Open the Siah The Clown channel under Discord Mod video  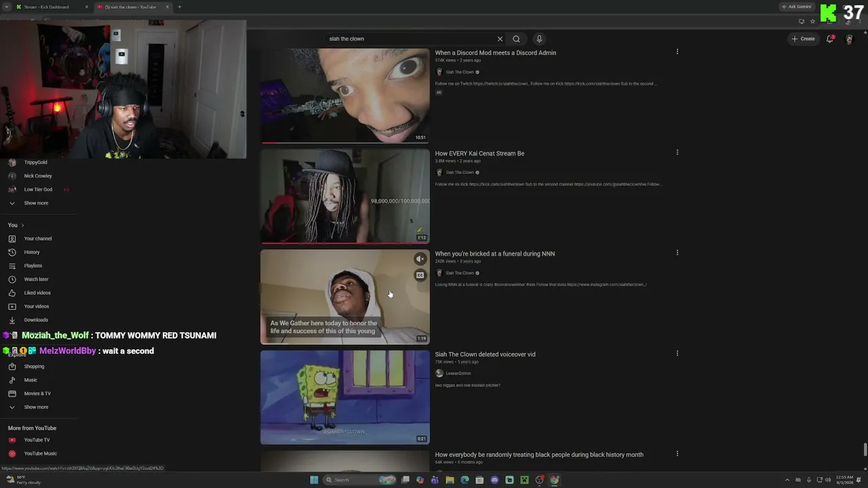pos(460,72)
